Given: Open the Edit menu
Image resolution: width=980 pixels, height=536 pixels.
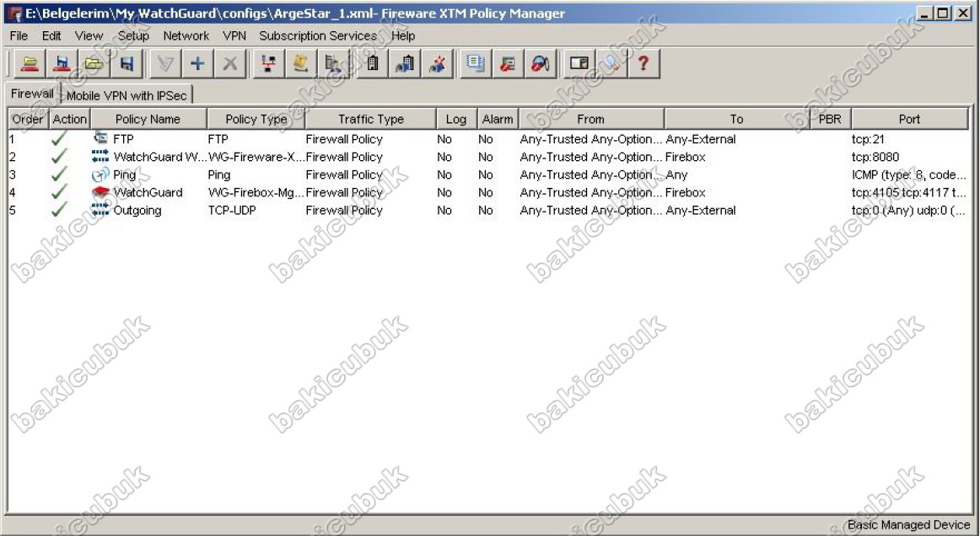Looking at the screenshot, I should click(51, 35).
